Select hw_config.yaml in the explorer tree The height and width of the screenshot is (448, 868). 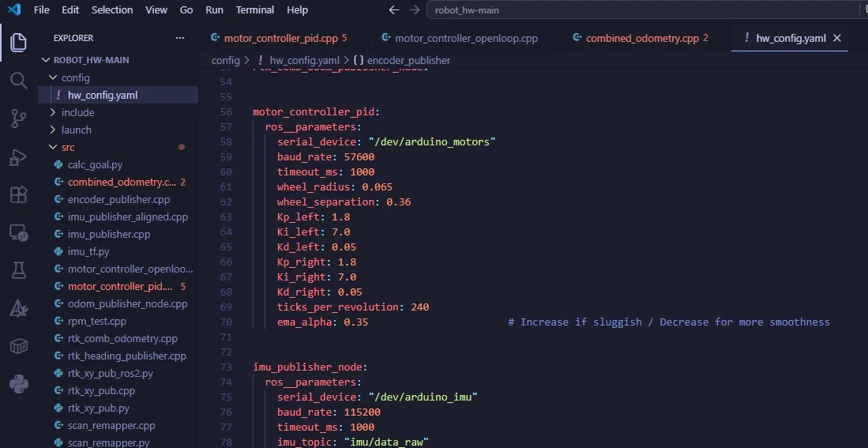pos(118,96)
